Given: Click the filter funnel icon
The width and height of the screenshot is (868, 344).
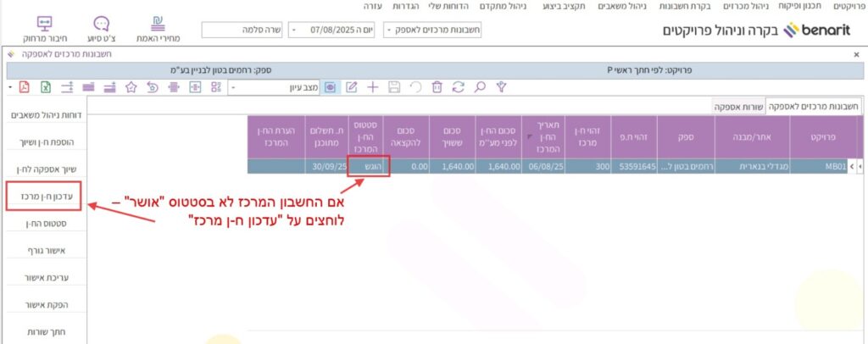Looking at the screenshot, I should 501,86.
